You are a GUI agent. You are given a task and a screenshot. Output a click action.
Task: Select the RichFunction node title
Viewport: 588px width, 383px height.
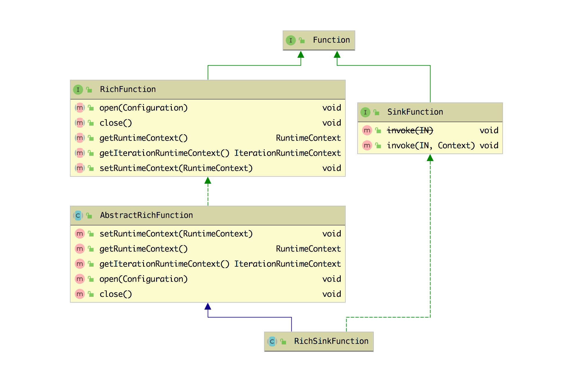click(x=128, y=89)
